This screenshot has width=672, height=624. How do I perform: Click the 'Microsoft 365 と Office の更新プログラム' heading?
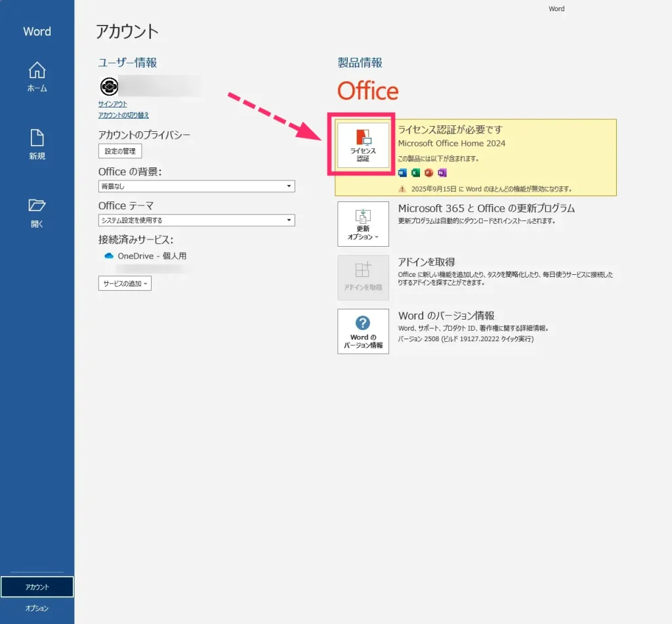(x=486, y=208)
